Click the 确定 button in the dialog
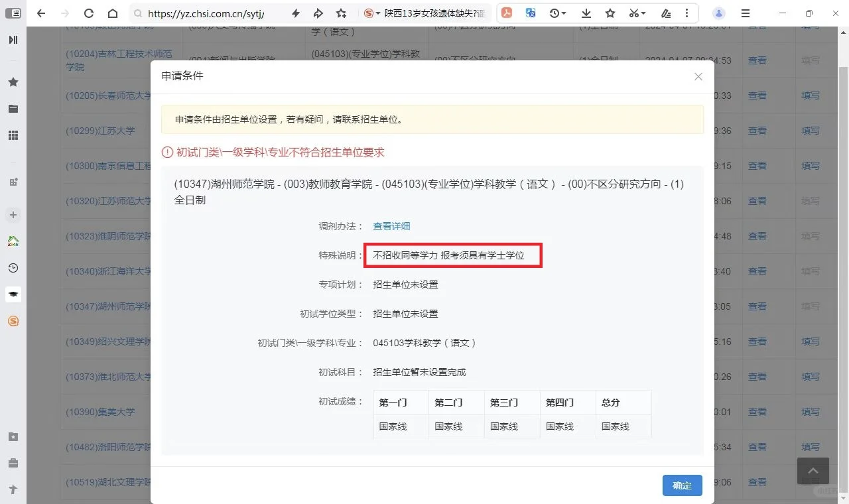This screenshot has height=504, width=849. [682, 485]
